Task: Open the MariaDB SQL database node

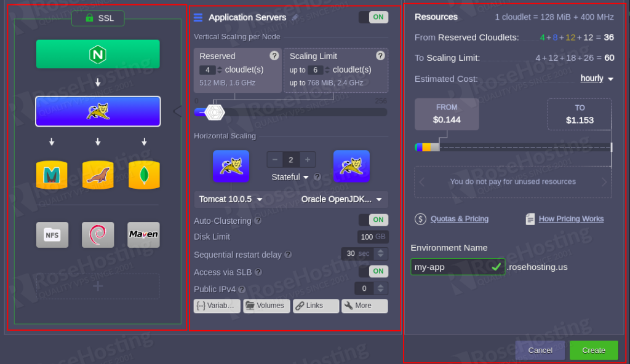Action: pos(98,175)
